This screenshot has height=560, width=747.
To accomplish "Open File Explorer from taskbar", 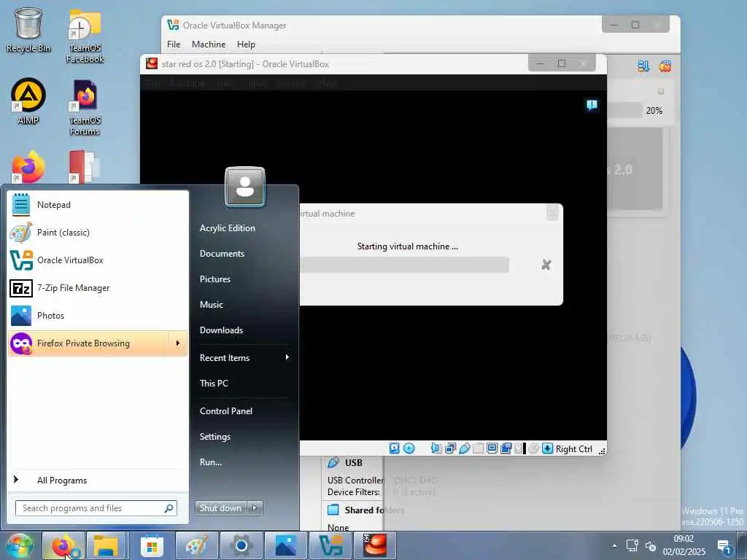I will 107,545.
